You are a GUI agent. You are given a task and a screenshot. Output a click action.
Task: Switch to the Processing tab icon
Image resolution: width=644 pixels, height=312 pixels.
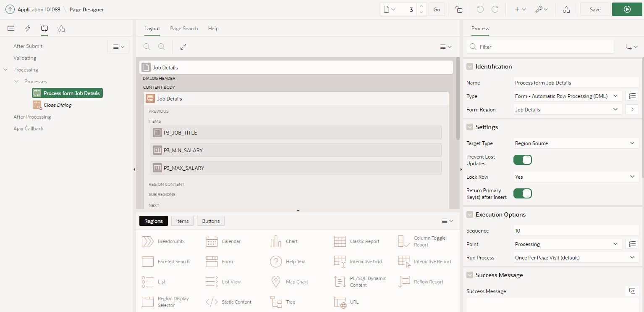click(x=45, y=28)
